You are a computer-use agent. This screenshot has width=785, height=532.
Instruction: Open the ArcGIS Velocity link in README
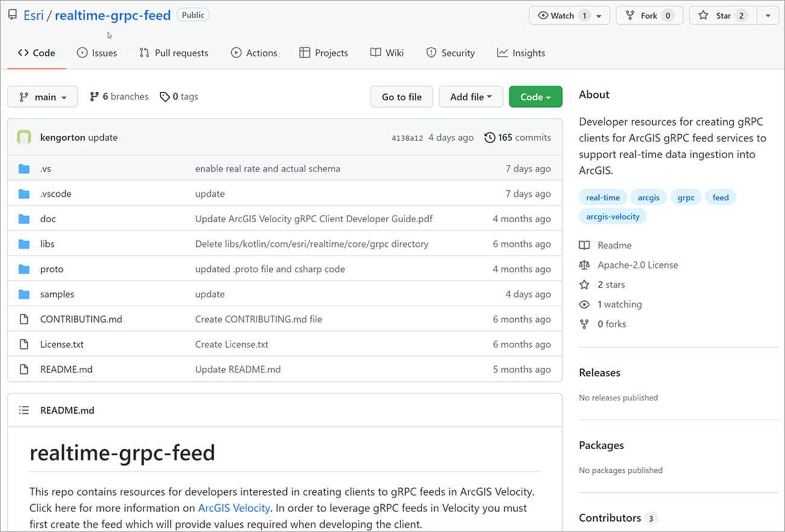pyautogui.click(x=234, y=508)
